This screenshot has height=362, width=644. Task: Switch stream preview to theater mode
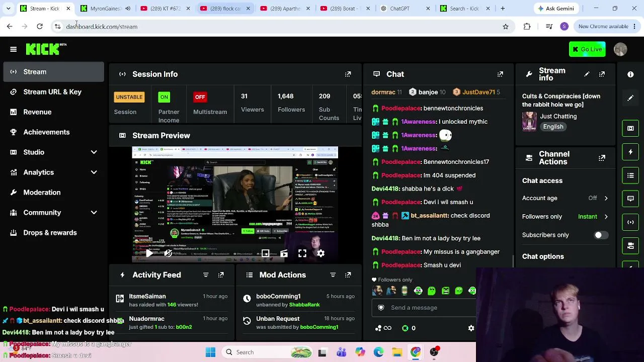(284, 253)
